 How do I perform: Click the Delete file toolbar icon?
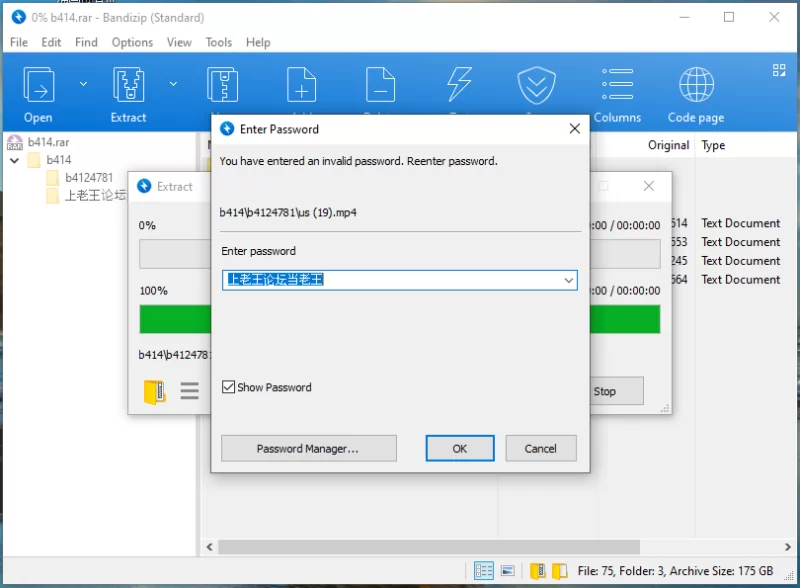pyautogui.click(x=381, y=85)
